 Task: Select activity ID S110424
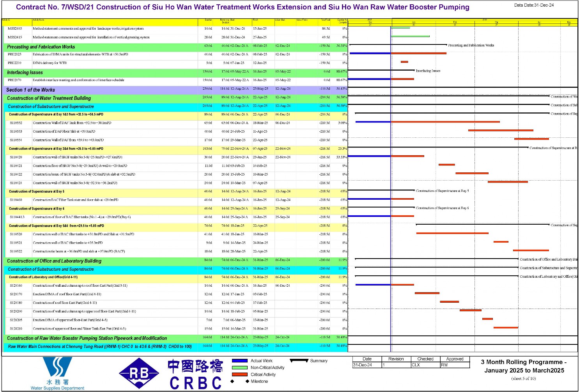pos(16,183)
